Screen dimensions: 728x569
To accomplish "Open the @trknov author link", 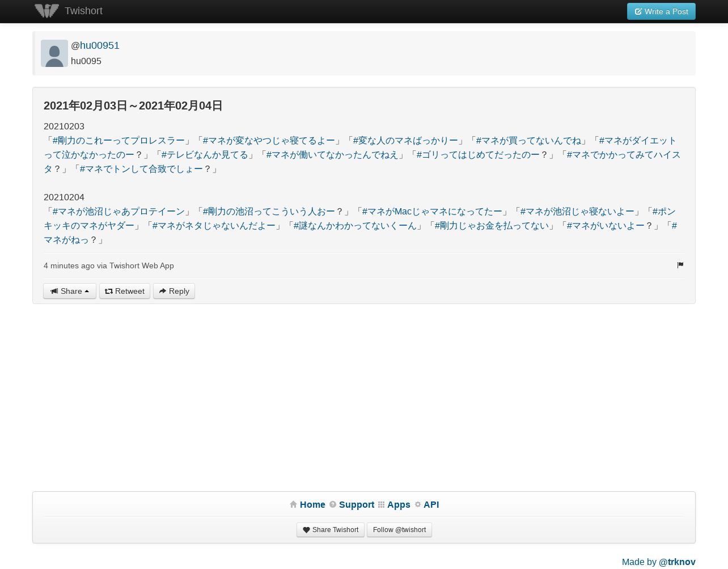I will [677, 562].
